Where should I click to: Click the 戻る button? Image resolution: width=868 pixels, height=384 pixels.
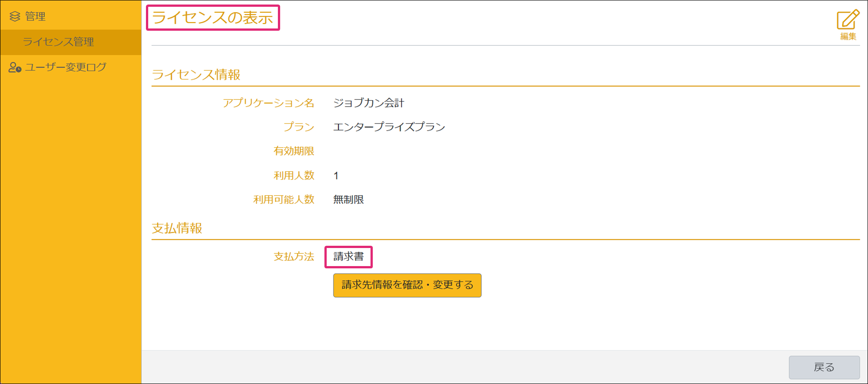point(824,367)
